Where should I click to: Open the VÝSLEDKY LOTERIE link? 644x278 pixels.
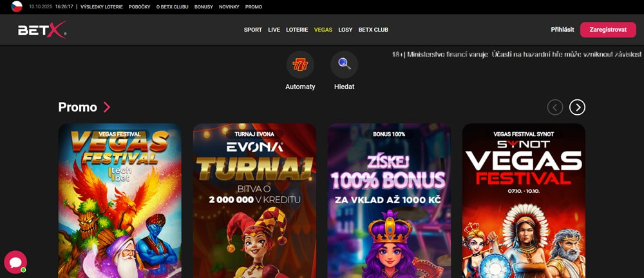102,7
